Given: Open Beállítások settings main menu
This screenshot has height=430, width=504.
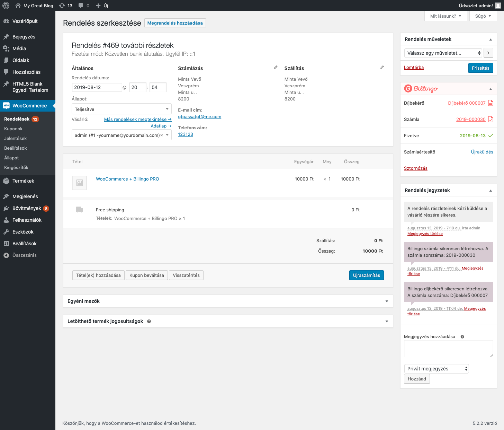Looking at the screenshot, I should coord(28,244).
